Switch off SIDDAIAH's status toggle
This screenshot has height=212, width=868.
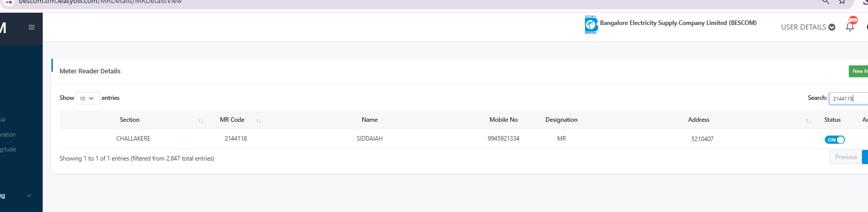834,140
